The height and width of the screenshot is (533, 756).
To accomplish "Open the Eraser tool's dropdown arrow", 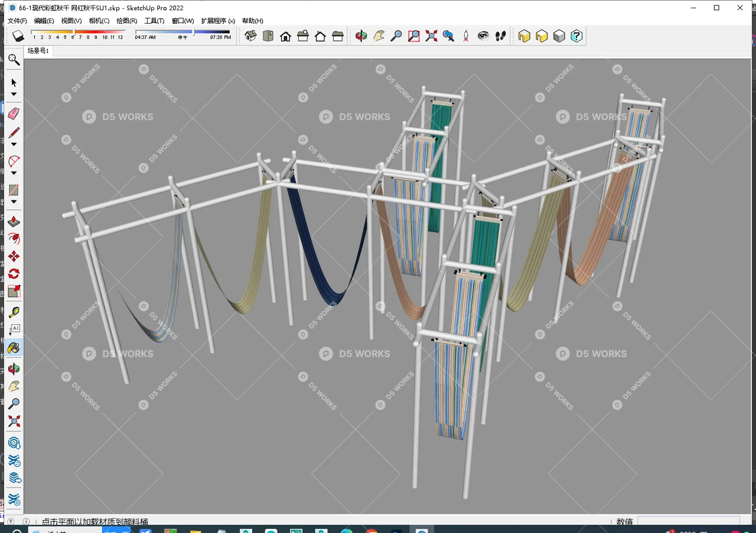I will (13, 144).
